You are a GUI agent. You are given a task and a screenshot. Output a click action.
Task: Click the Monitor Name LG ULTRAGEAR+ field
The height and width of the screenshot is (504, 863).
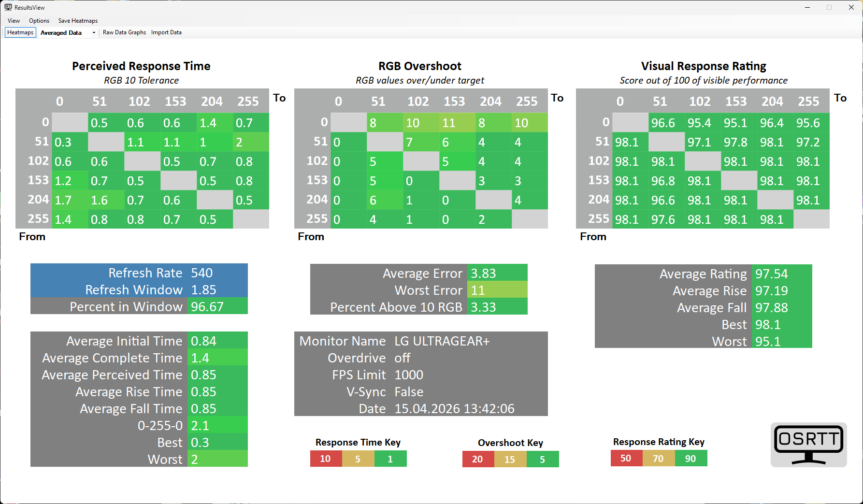pos(442,341)
